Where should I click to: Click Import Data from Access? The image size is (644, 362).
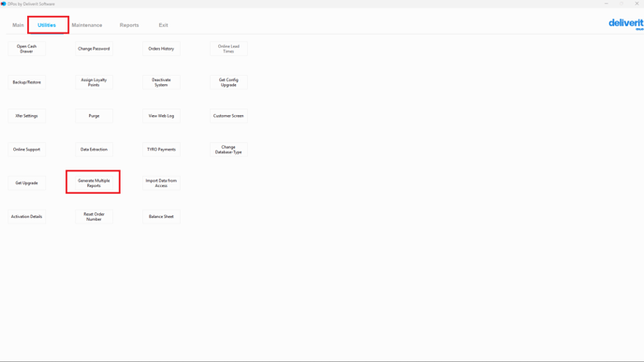click(161, 183)
